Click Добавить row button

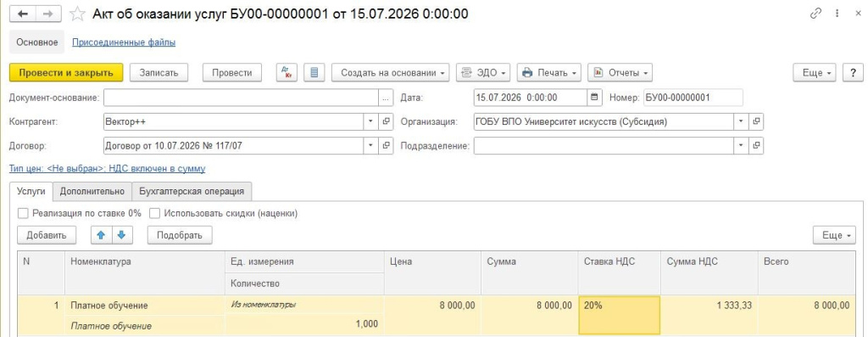tap(47, 235)
